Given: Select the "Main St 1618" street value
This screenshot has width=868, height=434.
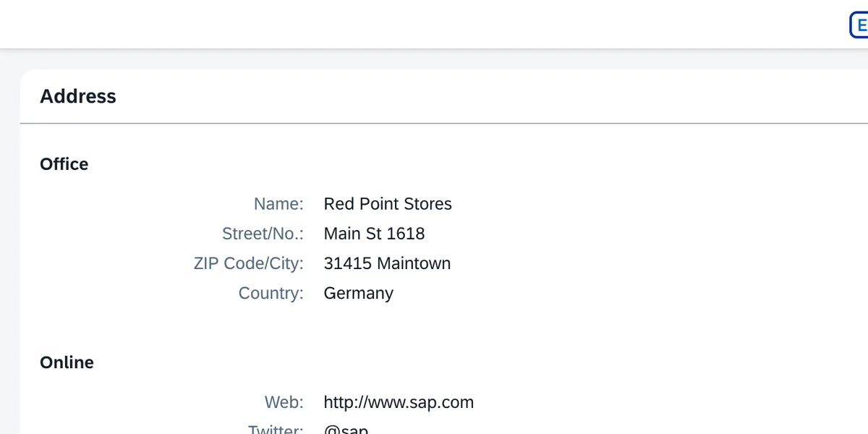Looking at the screenshot, I should point(374,234).
